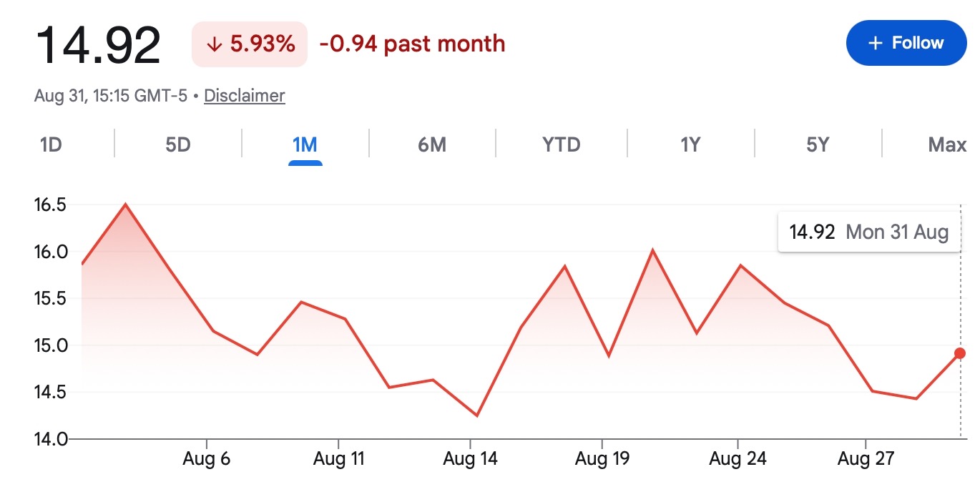Switch to the 1D range tab
This screenshot has height=502, width=980.
51,145
